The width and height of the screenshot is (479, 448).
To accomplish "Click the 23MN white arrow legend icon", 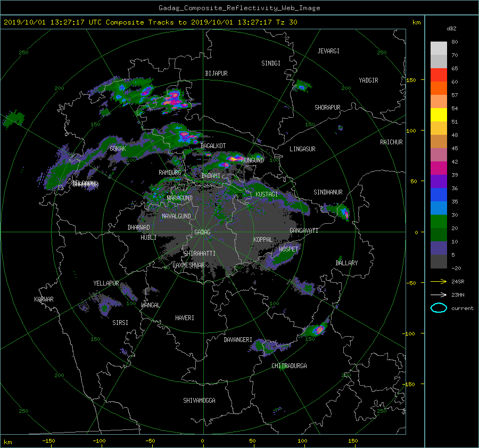I will click(x=439, y=295).
